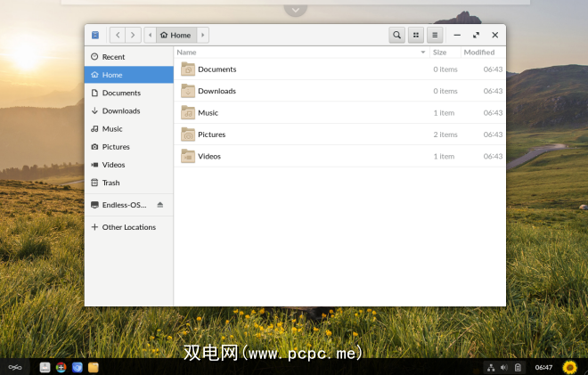
Task: Click the Music folder name in list
Action: 208,113
